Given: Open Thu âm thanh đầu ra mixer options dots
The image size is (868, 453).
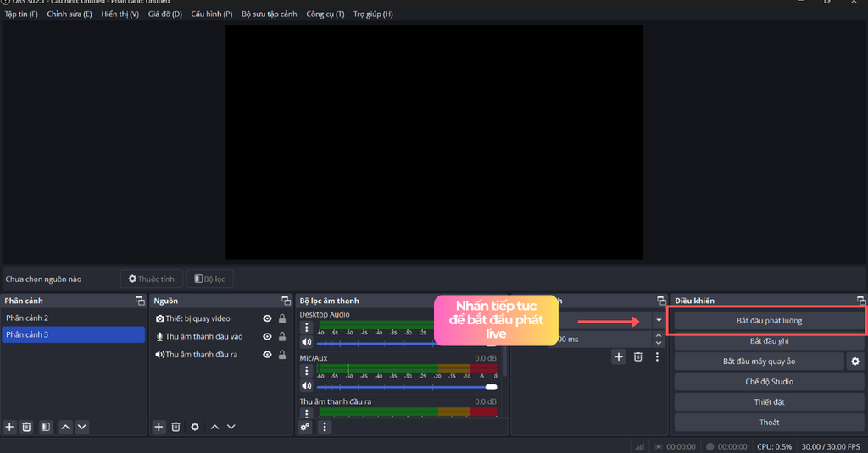Looking at the screenshot, I should point(307,413).
